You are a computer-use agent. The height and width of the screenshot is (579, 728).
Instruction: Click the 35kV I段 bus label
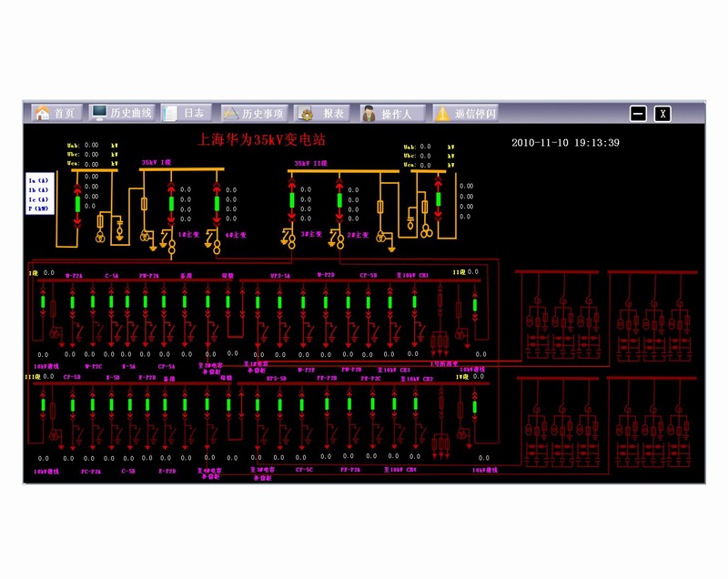[x=157, y=163]
